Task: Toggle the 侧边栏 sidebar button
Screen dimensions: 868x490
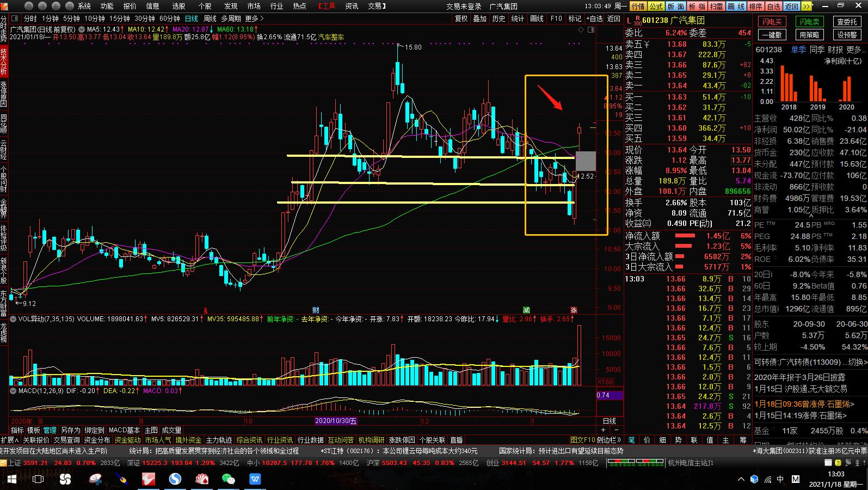Action: point(609,440)
